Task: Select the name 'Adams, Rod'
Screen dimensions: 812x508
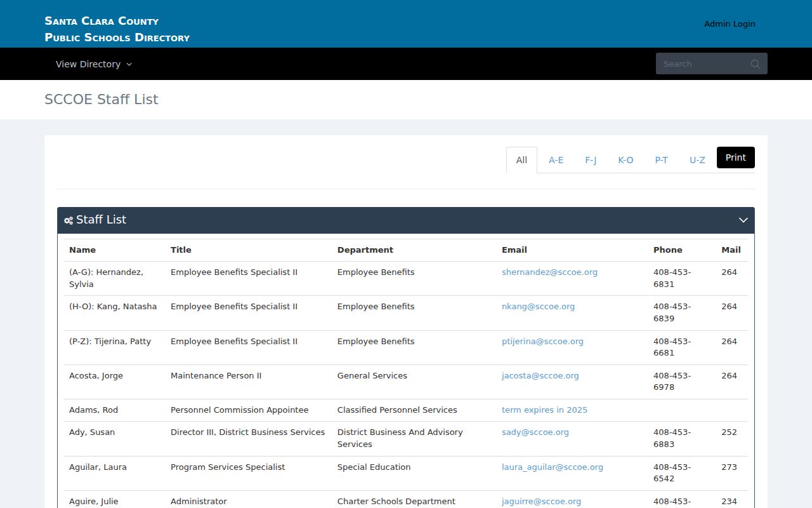Action: 93,410
